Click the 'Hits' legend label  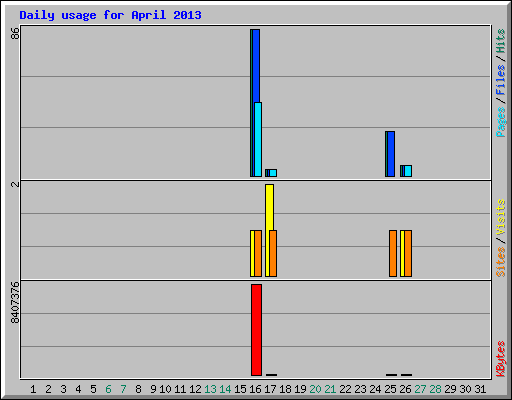[x=501, y=41]
